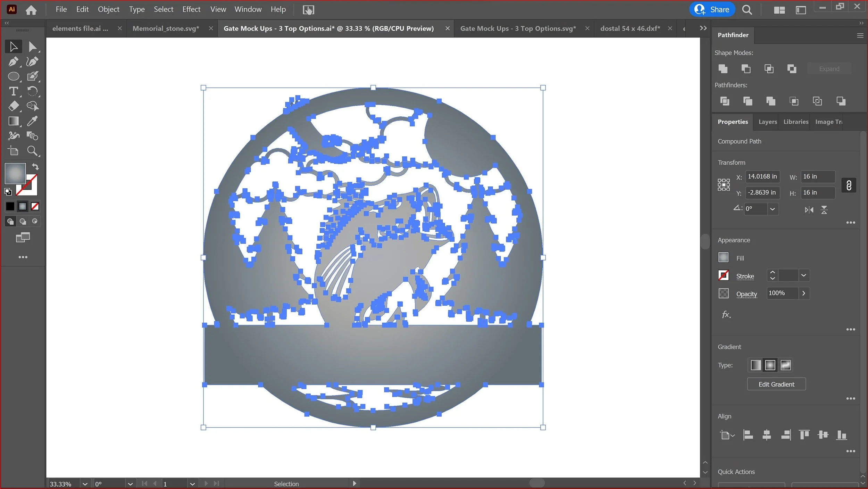Select the Type tool
868x489 pixels.
pyautogui.click(x=13, y=91)
